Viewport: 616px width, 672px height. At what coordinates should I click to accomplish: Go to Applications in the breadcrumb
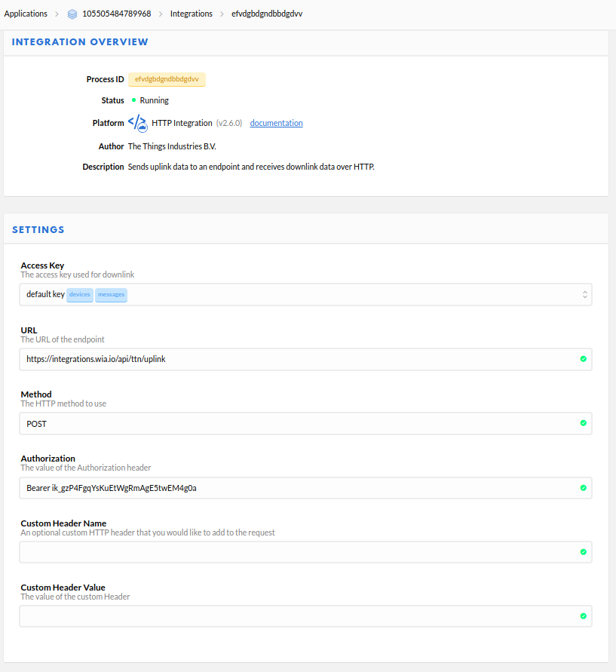[26, 14]
